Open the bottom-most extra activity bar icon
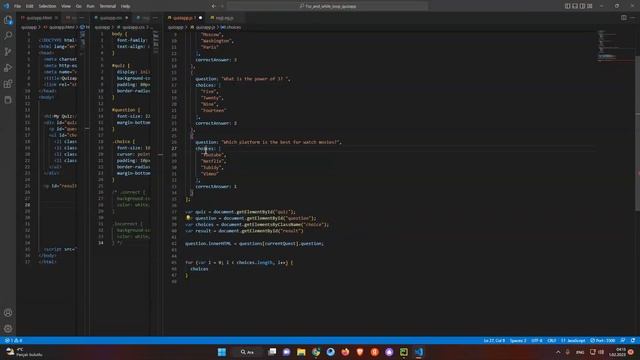This screenshot has width=640, height=360. (8, 100)
